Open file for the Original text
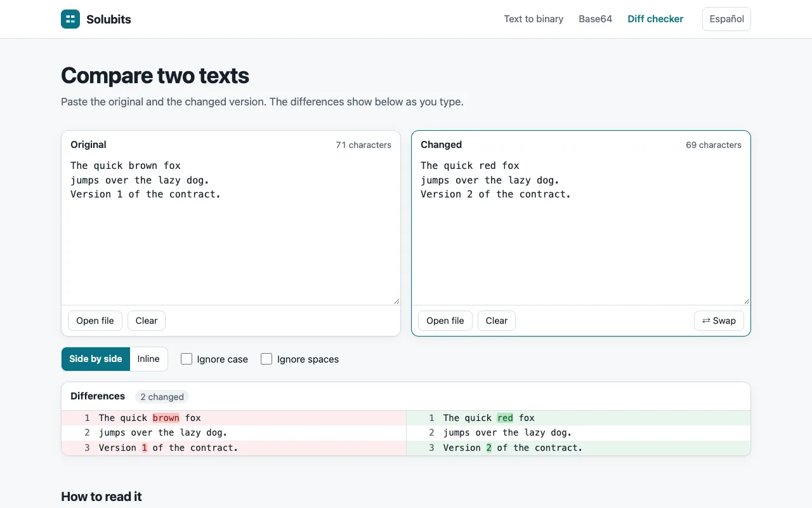 95,321
